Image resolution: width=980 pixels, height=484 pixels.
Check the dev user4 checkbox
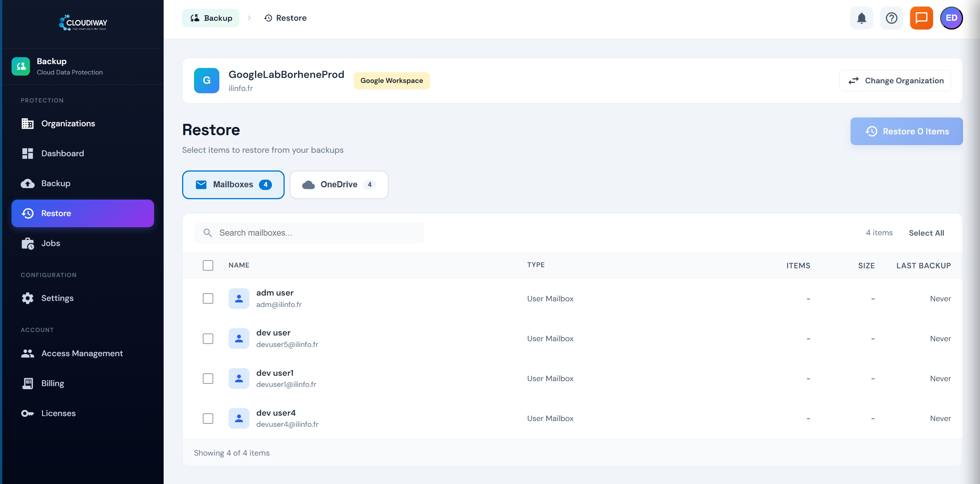[x=208, y=418]
